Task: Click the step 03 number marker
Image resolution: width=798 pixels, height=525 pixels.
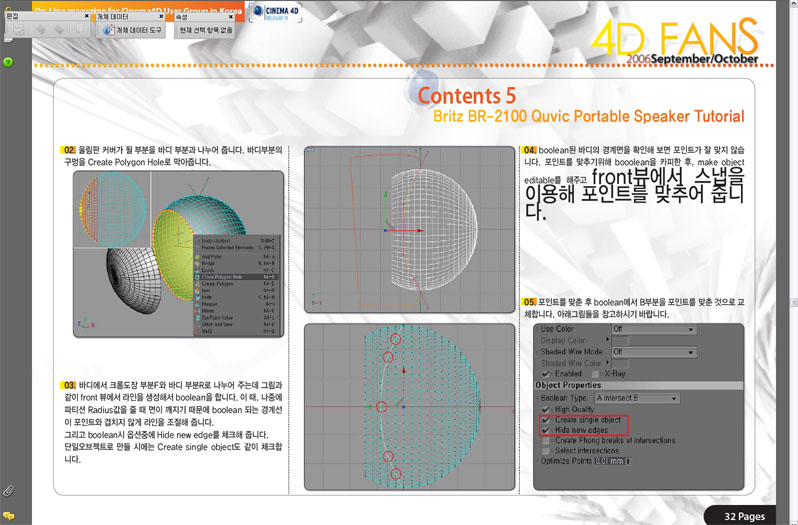Action: point(68,385)
